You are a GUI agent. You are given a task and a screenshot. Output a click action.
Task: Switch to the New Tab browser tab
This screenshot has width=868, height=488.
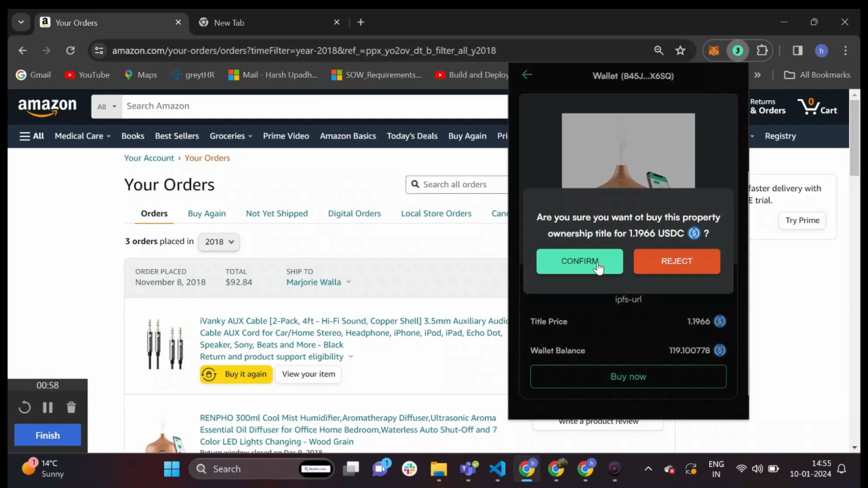268,22
